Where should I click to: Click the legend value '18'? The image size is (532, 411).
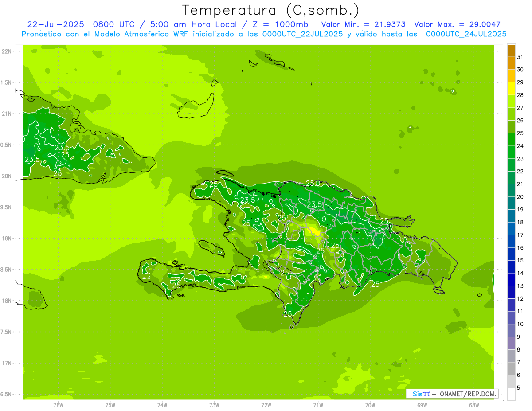(x=520, y=222)
